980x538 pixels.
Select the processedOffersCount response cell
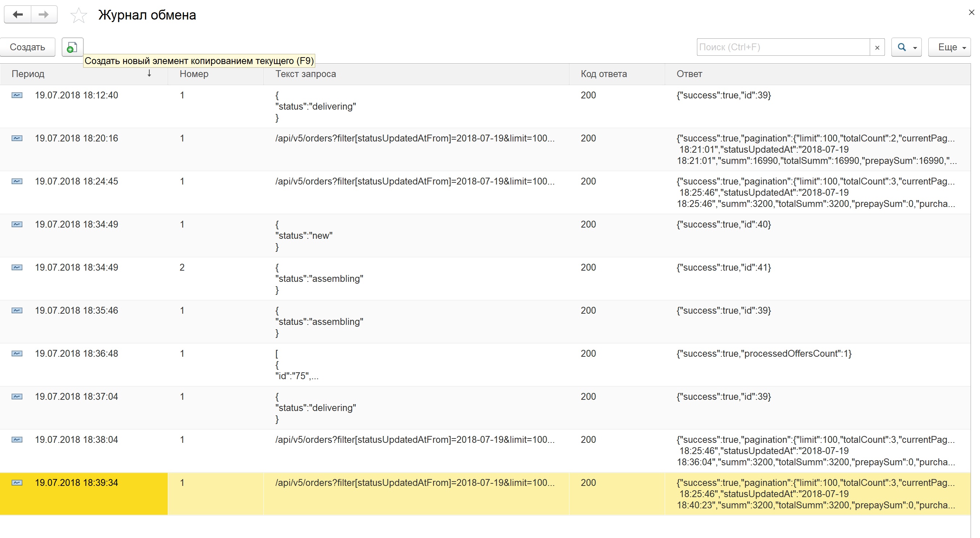point(763,353)
